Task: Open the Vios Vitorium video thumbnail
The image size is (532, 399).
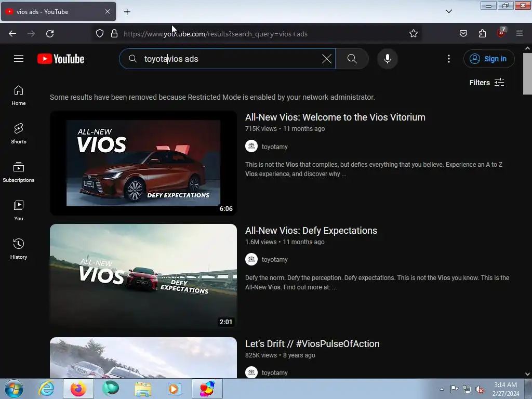Action: [x=143, y=163]
